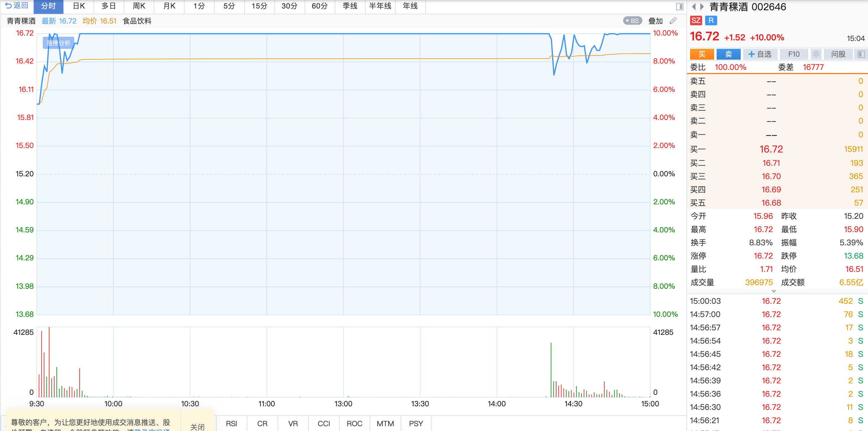The image size is (868, 431).
Task: Click 买五 price 16.68 row
Action: pos(777,203)
